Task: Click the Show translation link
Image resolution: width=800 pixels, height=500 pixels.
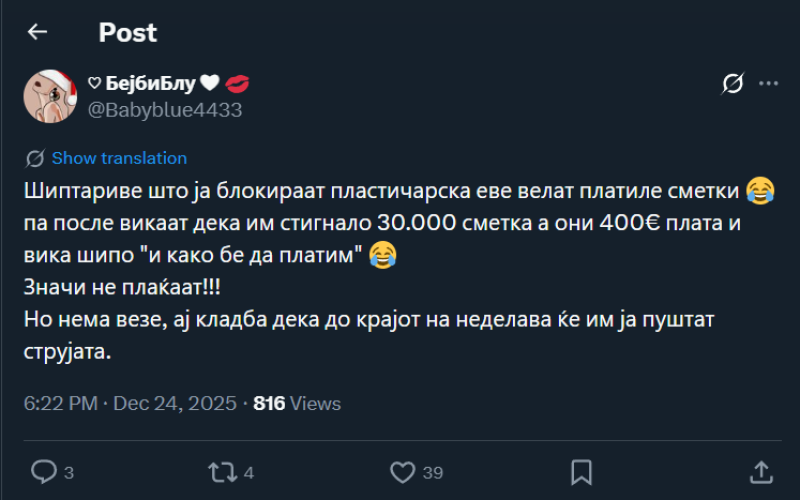Action: tap(119, 158)
